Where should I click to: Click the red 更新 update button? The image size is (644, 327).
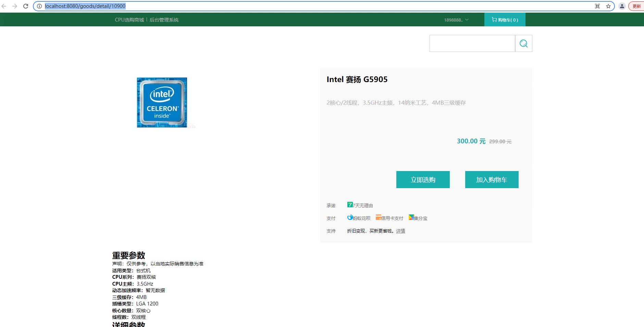pos(636,6)
